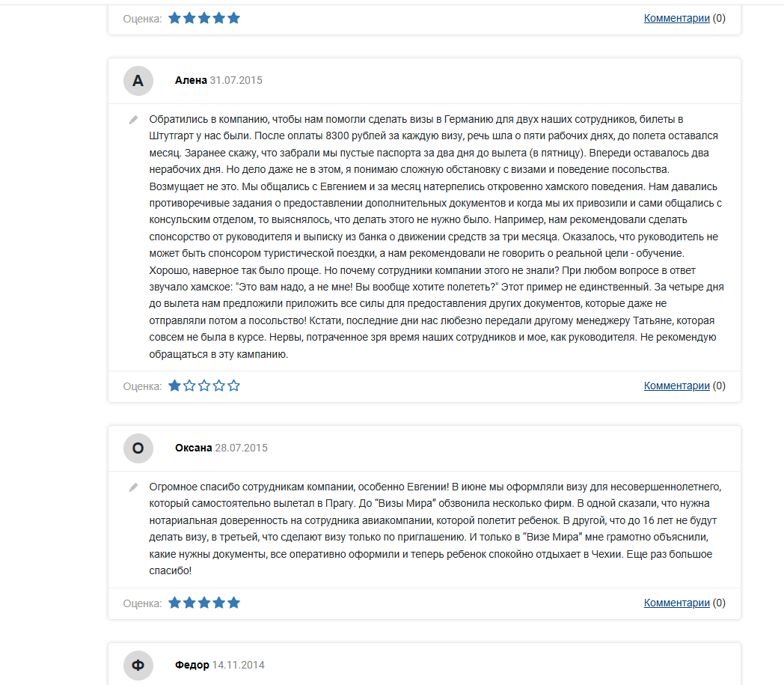
Task: Click the pencil icon in Оксана's review
Action: pyautogui.click(x=133, y=487)
